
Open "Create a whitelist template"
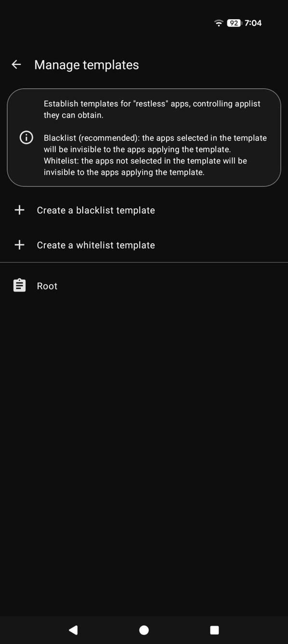pyautogui.click(x=95, y=244)
